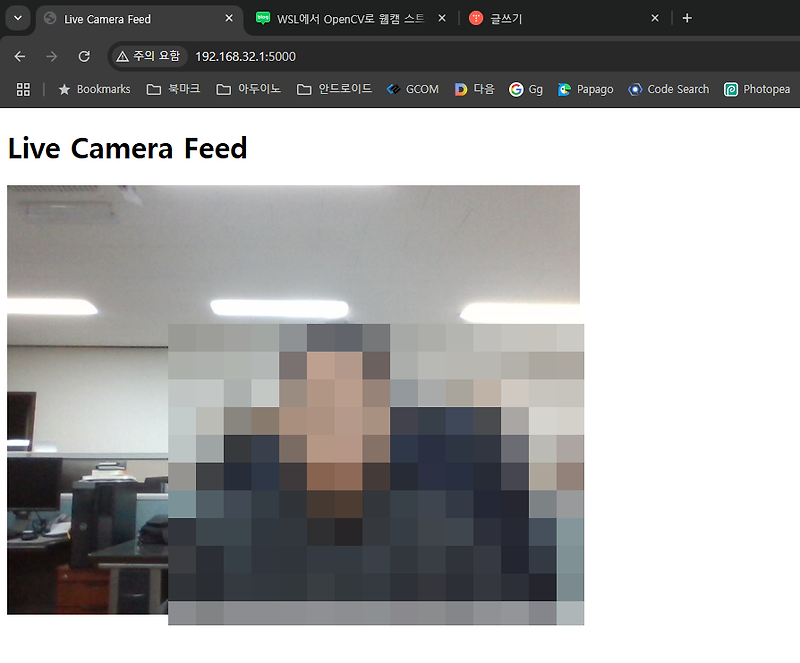Open the apps grid shortcut

point(23,90)
